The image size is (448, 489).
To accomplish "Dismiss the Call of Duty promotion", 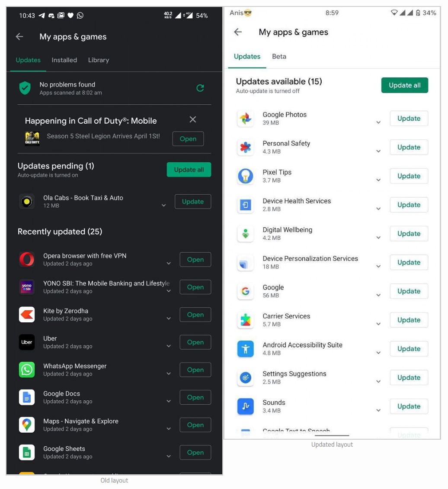I will [192, 119].
